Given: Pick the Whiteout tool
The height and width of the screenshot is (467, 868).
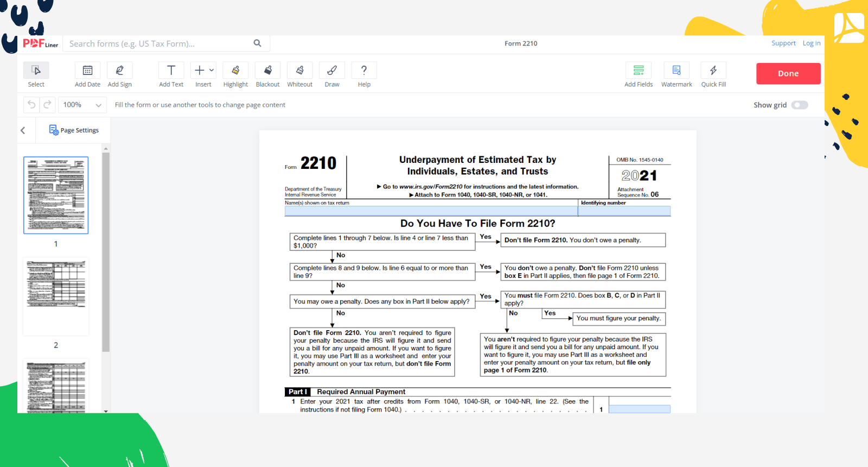Looking at the screenshot, I should [x=299, y=71].
